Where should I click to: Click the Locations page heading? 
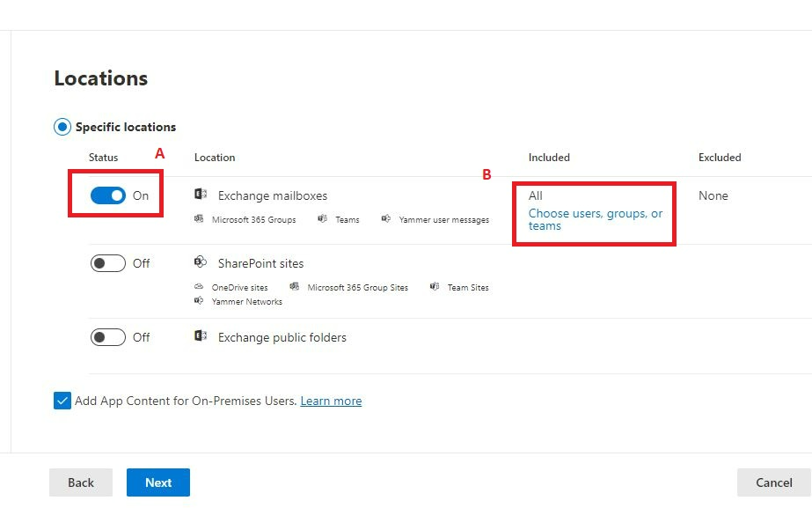(x=101, y=78)
